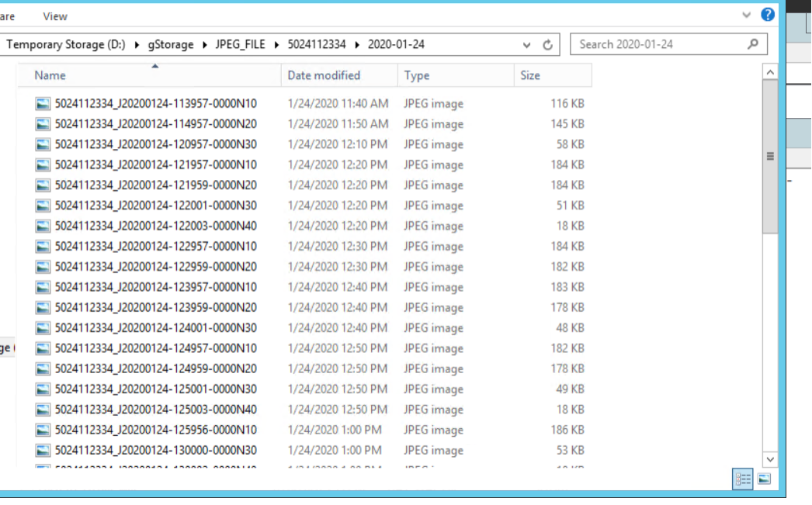Select file icon of 130000-0000N30
The height and width of the screenshot is (505, 812).
tap(43, 451)
